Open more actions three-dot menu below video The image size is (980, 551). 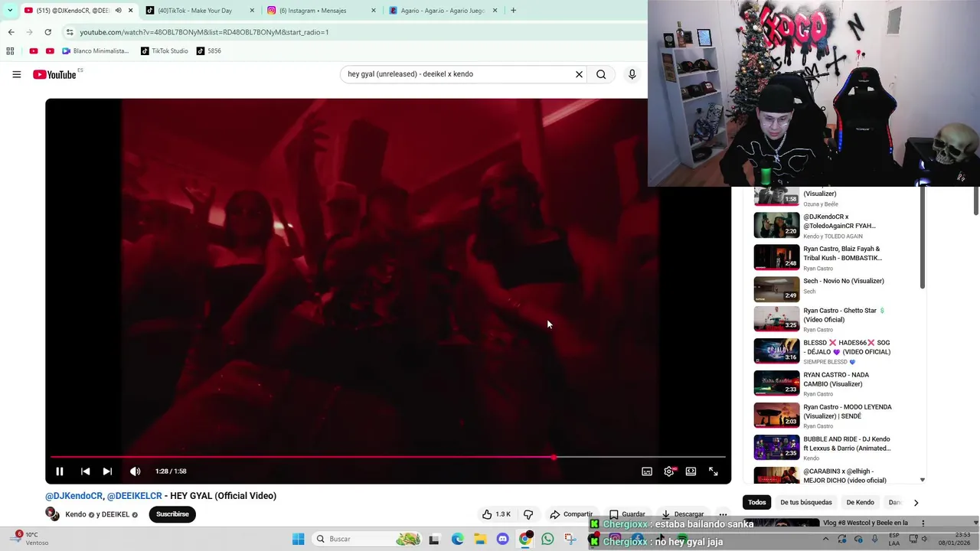(x=723, y=514)
